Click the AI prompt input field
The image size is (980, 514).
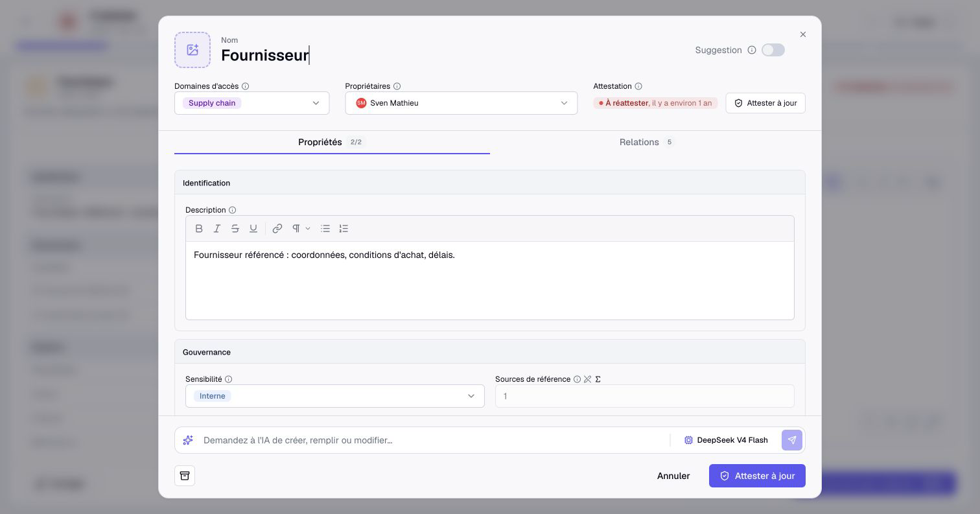[433, 440]
